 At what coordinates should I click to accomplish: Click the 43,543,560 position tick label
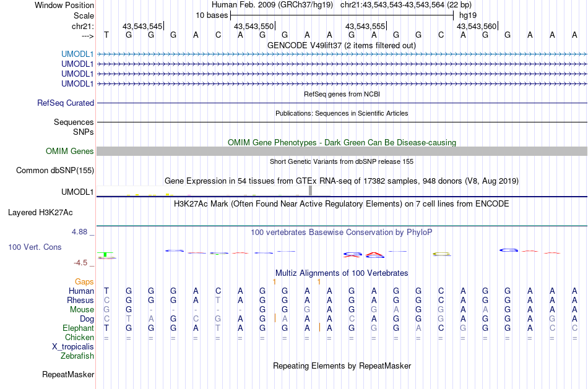click(476, 26)
